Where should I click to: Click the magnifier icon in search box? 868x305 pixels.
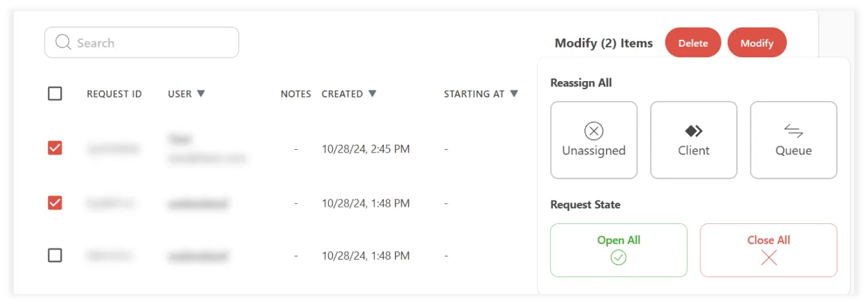[63, 43]
